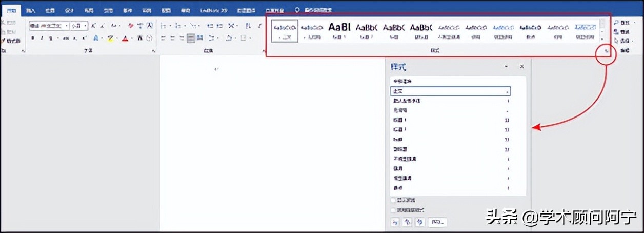This screenshot has width=644, height=233.
Task: Apply the blue underlined style at the gallery's right end
Action: (x=585, y=30)
